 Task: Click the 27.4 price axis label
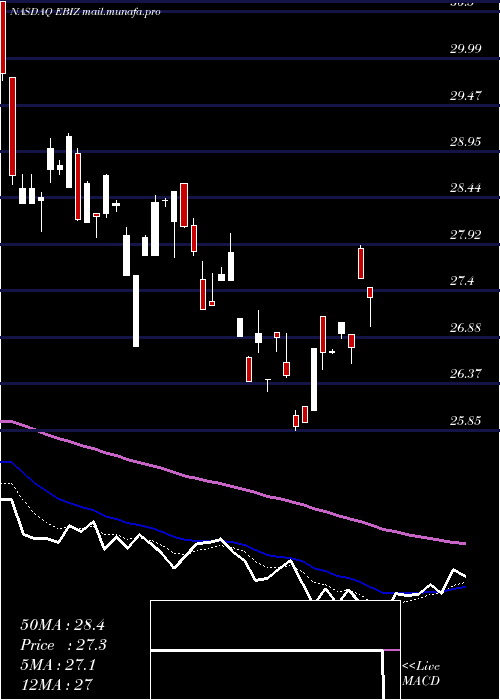(x=462, y=281)
